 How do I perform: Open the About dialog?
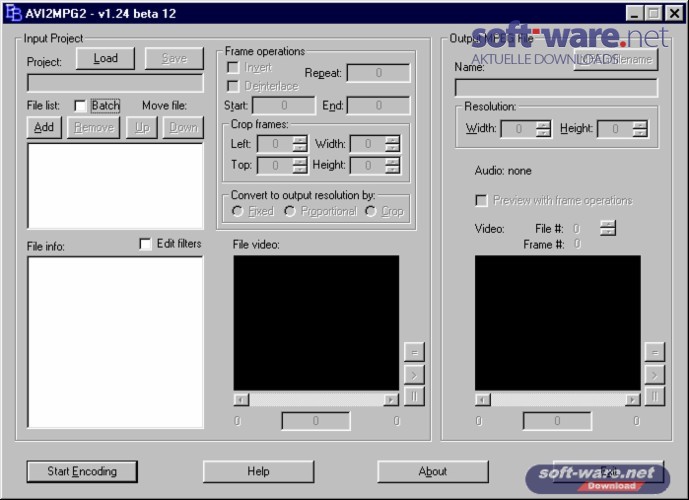(x=433, y=471)
